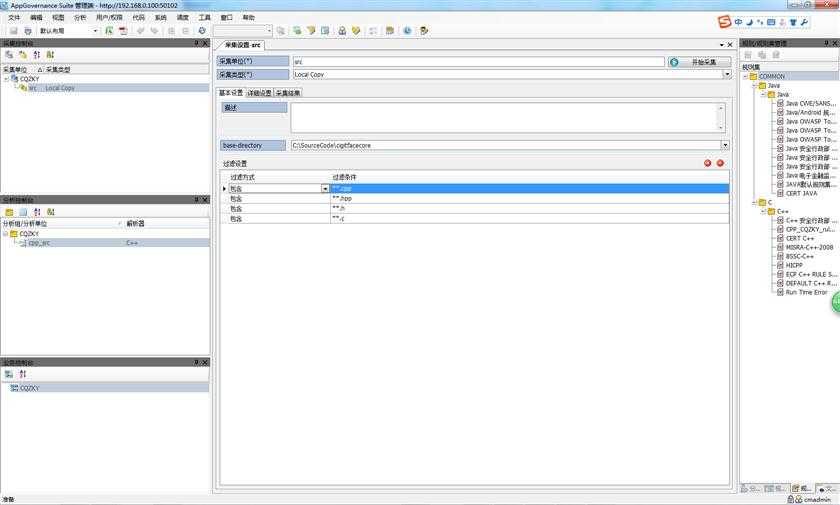Image resolution: width=840 pixels, height=505 pixels.
Task: Select MISRA-C++-2008 rule set
Action: click(x=809, y=247)
